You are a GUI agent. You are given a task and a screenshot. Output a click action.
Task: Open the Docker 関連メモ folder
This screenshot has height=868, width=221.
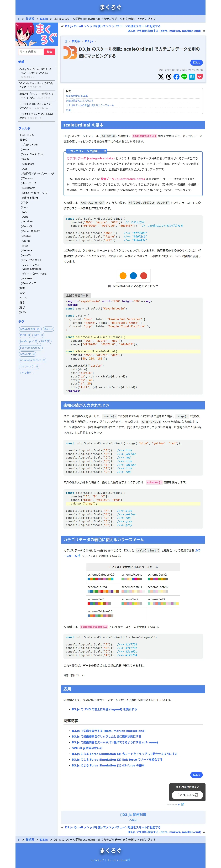(x=31, y=231)
